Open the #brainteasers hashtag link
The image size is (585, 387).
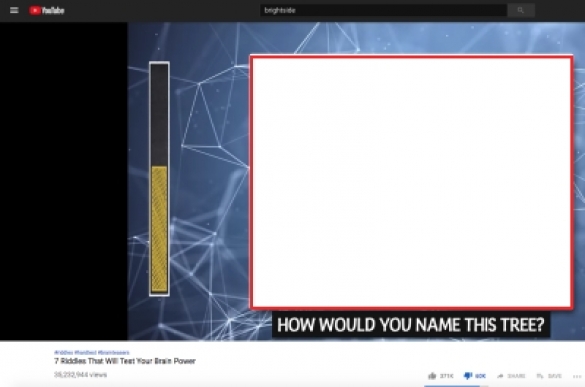pos(113,352)
